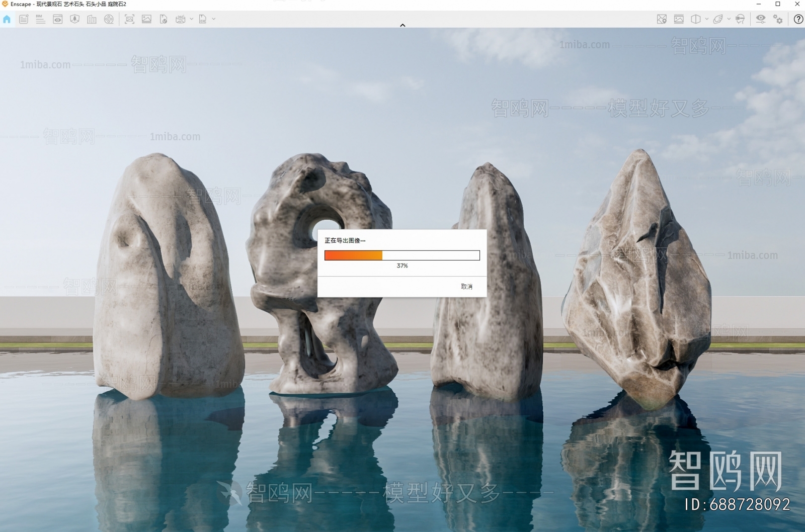The width and height of the screenshot is (805, 532).
Task: Toggle the fly mode wing icon
Action: [x=718, y=19]
